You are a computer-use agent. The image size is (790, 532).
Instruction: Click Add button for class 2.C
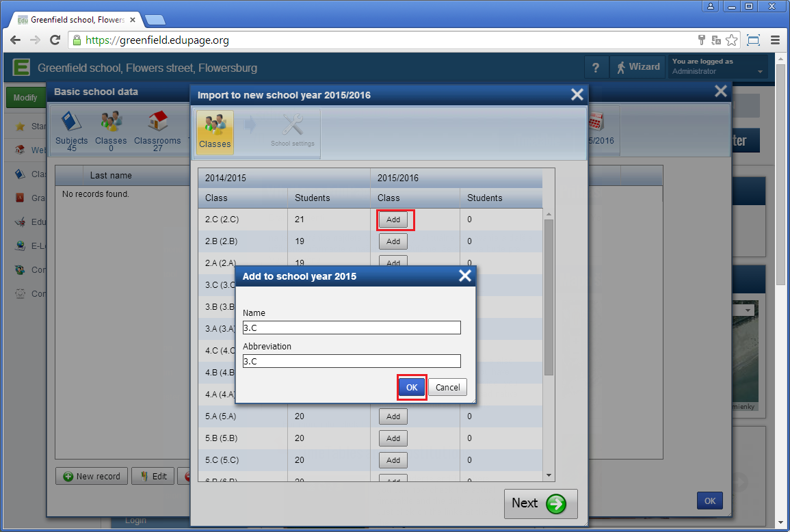(x=393, y=220)
